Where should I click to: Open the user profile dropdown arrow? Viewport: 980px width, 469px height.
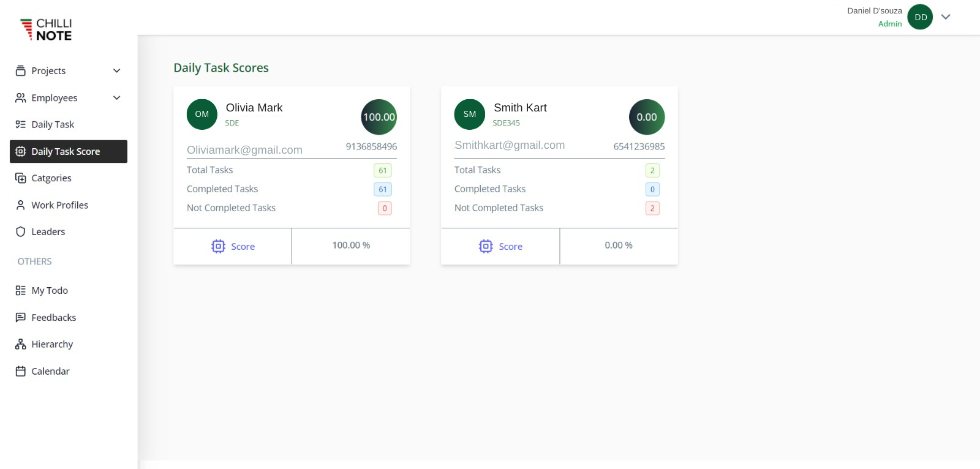point(946,17)
